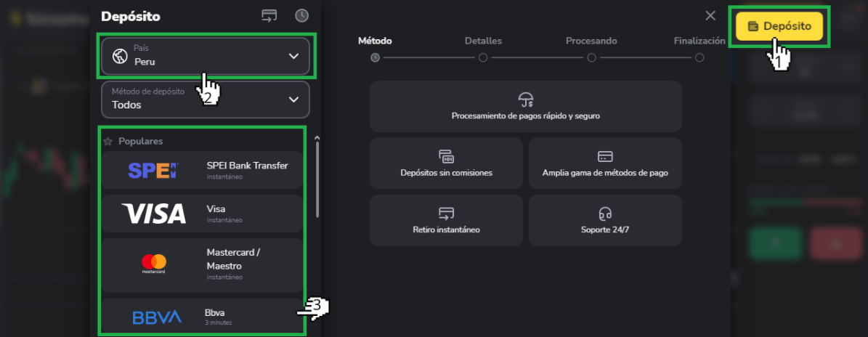This screenshot has height=337, width=868.
Task: Click the BBVA logo
Action: 156,317
